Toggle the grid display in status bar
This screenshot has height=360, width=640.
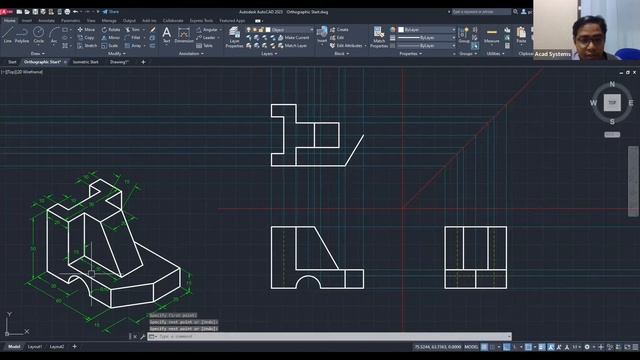click(484, 347)
